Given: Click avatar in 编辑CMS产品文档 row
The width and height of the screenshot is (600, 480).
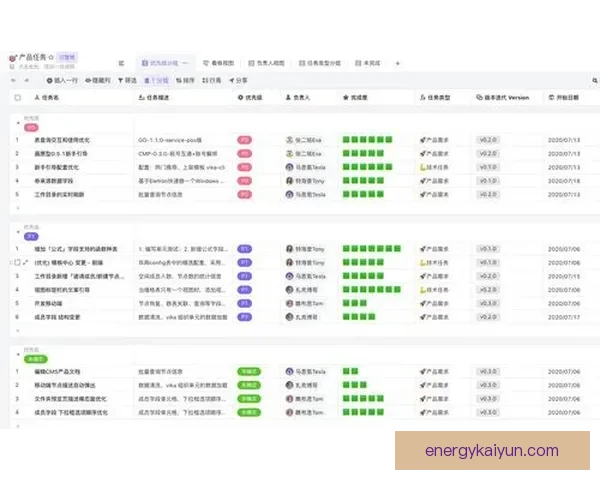Looking at the screenshot, I should 290,372.
